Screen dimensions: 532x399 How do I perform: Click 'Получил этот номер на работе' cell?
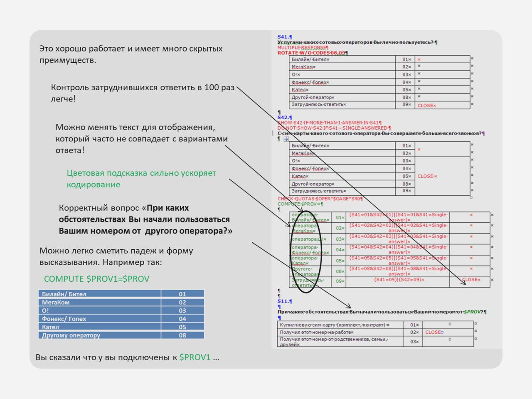tap(340, 332)
